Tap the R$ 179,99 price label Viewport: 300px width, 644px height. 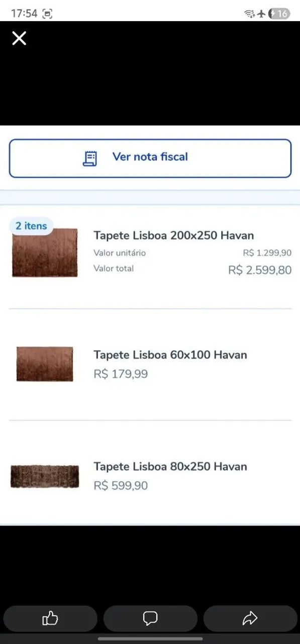pyautogui.click(x=120, y=374)
